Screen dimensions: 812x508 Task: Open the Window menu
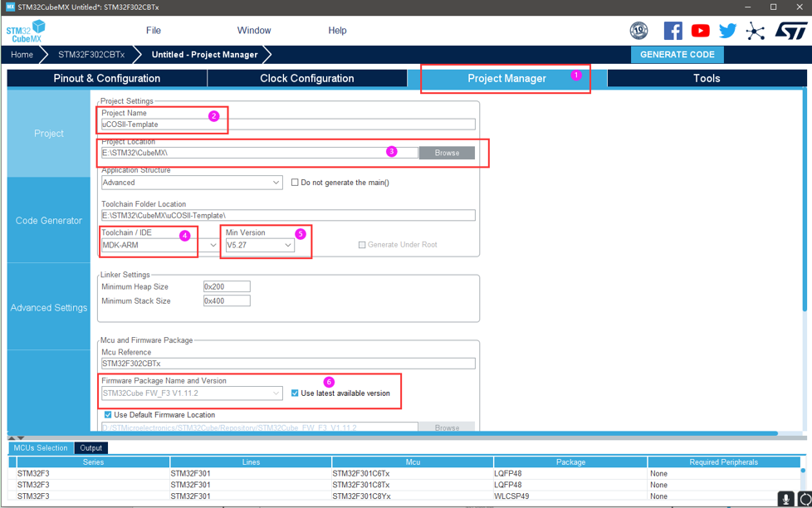[x=254, y=31]
